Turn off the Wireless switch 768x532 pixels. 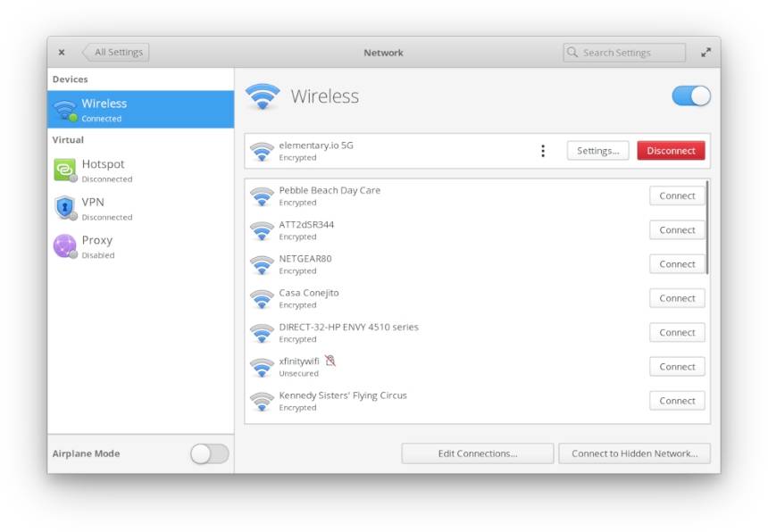(x=691, y=96)
